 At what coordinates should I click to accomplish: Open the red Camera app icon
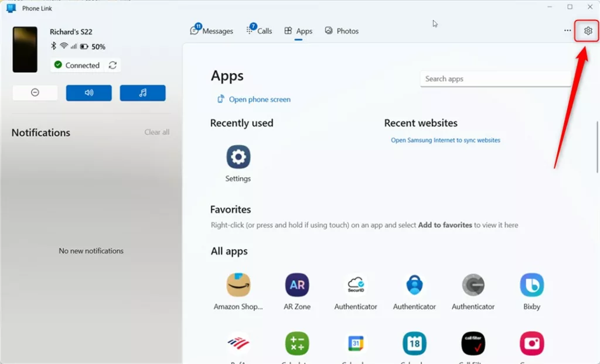point(532,344)
